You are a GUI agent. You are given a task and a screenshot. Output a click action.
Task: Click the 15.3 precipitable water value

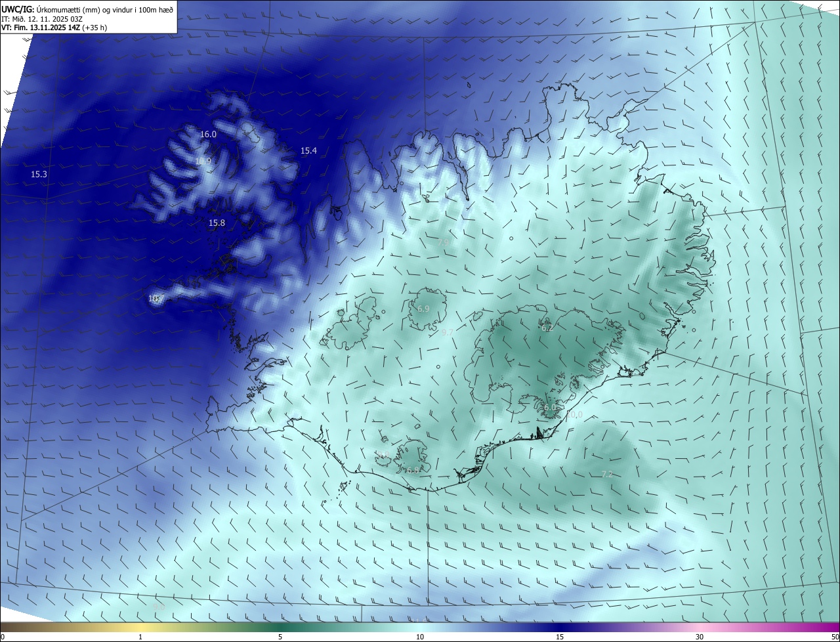[x=39, y=175]
